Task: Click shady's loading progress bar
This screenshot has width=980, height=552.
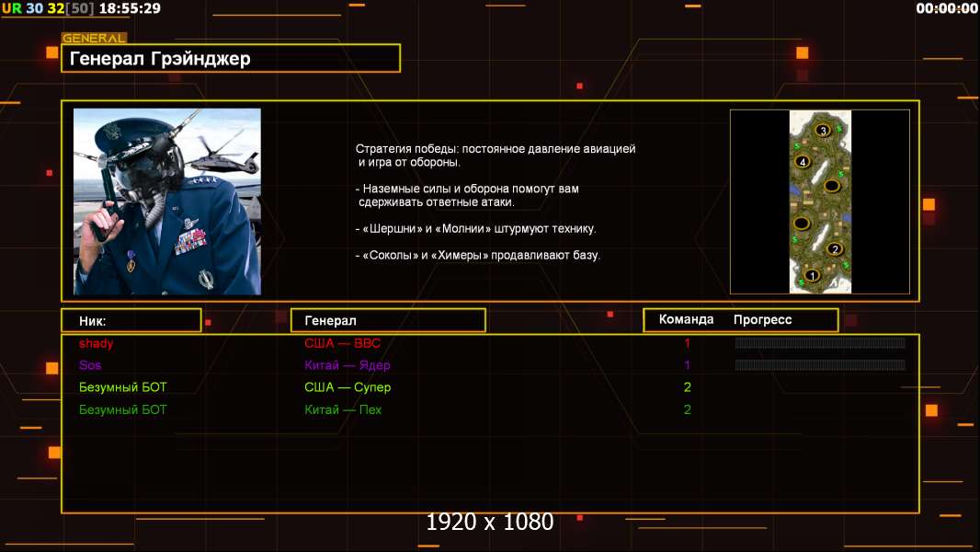Action: coord(820,342)
